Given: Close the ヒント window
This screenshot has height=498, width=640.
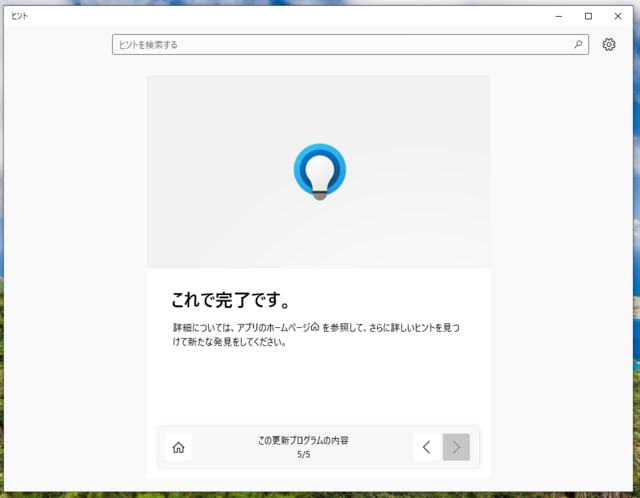Looking at the screenshot, I should 618,16.
